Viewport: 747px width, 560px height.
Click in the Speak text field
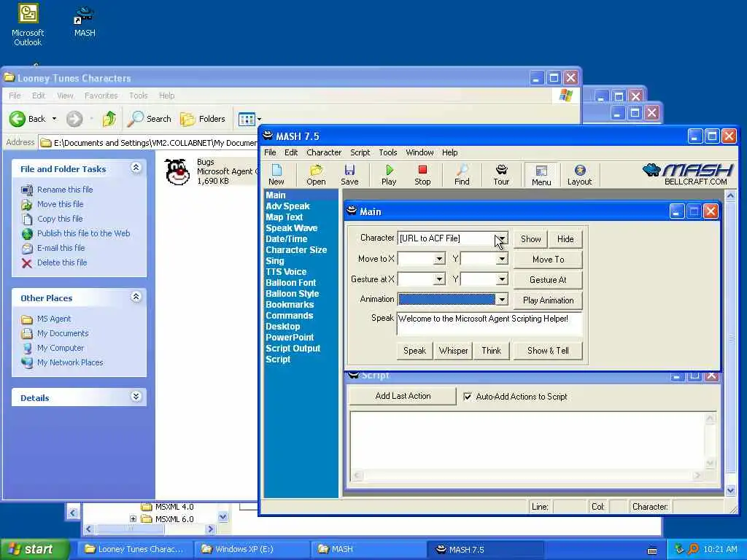tap(489, 324)
